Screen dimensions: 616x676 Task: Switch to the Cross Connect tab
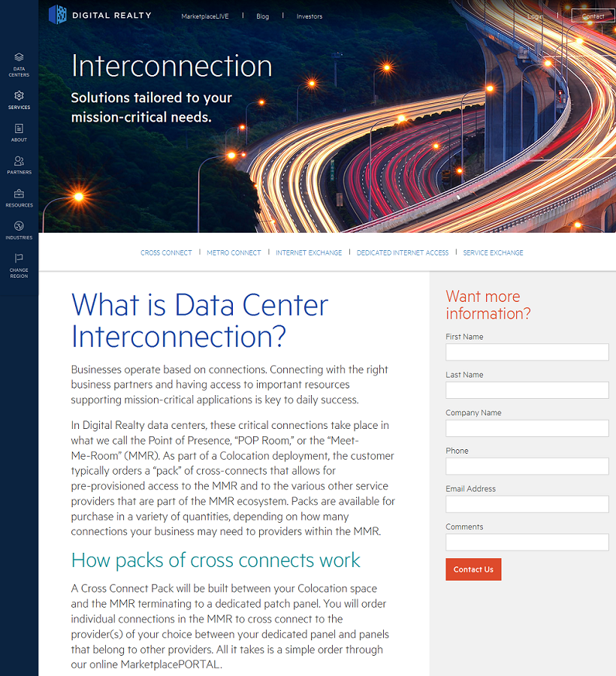pyautogui.click(x=166, y=253)
